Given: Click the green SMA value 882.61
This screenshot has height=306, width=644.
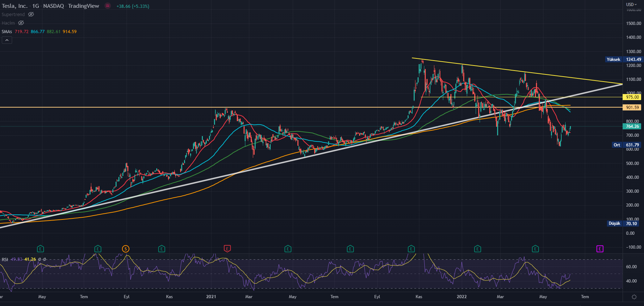Looking at the screenshot, I should coord(53,32).
